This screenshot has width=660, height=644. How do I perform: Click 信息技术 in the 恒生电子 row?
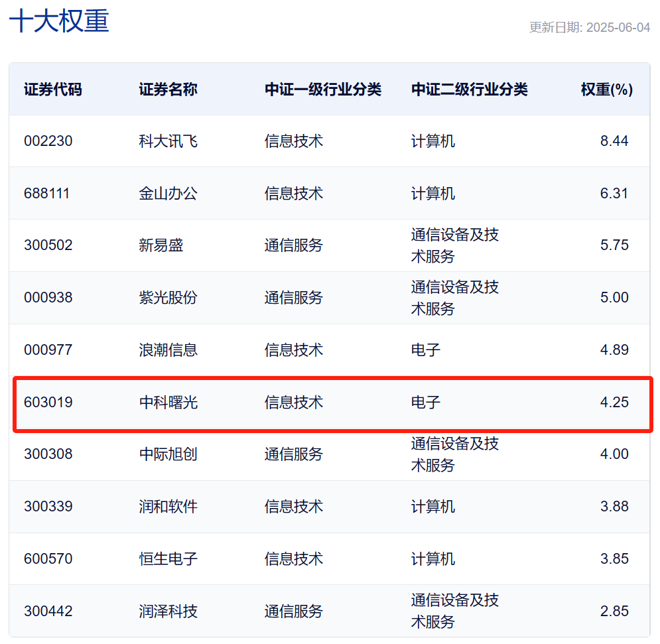point(293,559)
